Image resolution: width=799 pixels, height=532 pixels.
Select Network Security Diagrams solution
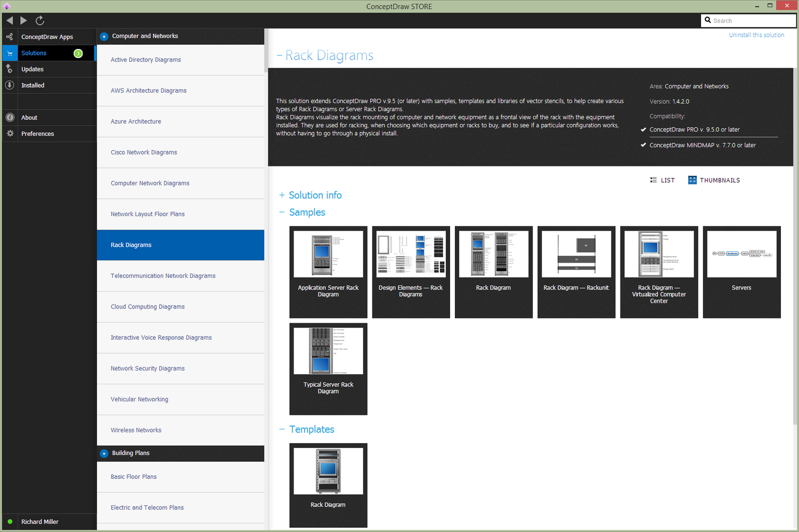point(181,369)
